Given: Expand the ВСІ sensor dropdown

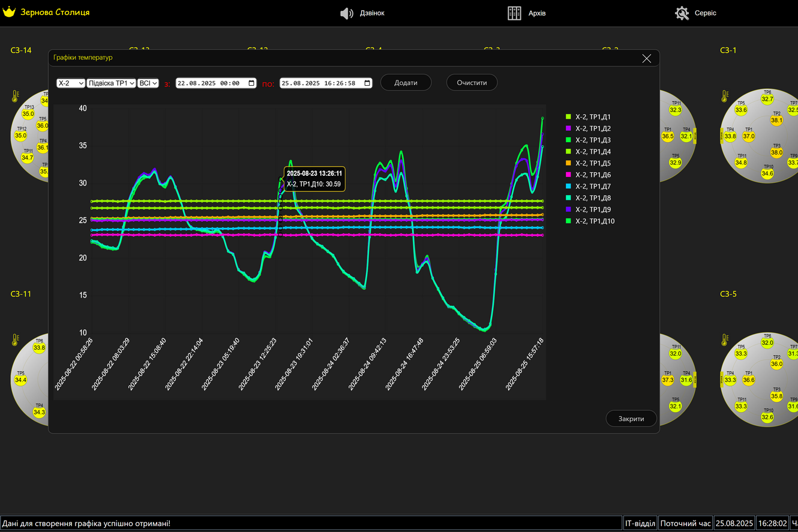Looking at the screenshot, I should [x=148, y=83].
